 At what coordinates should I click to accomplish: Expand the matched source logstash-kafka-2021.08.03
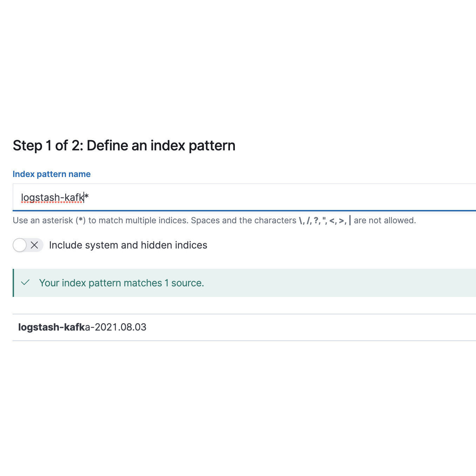coord(83,327)
